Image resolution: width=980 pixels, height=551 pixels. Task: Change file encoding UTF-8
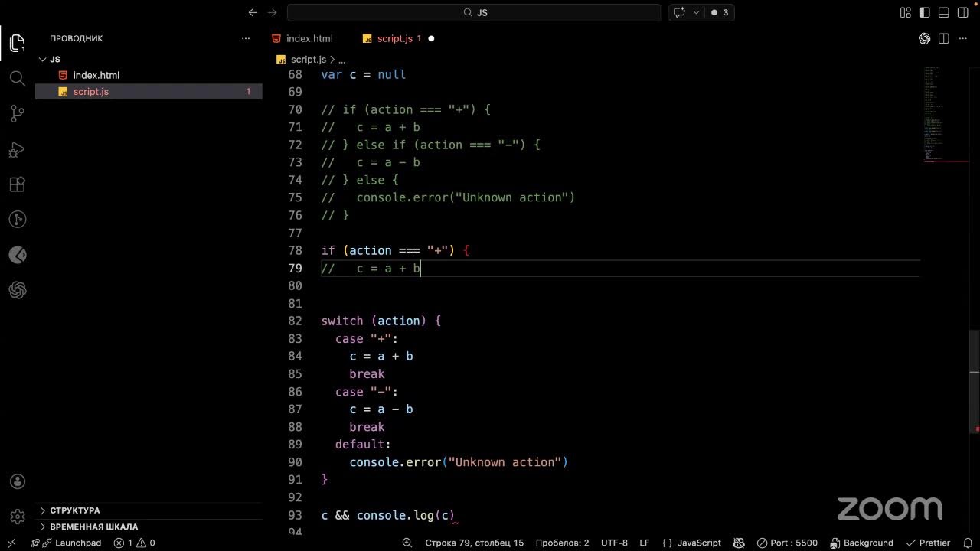614,543
